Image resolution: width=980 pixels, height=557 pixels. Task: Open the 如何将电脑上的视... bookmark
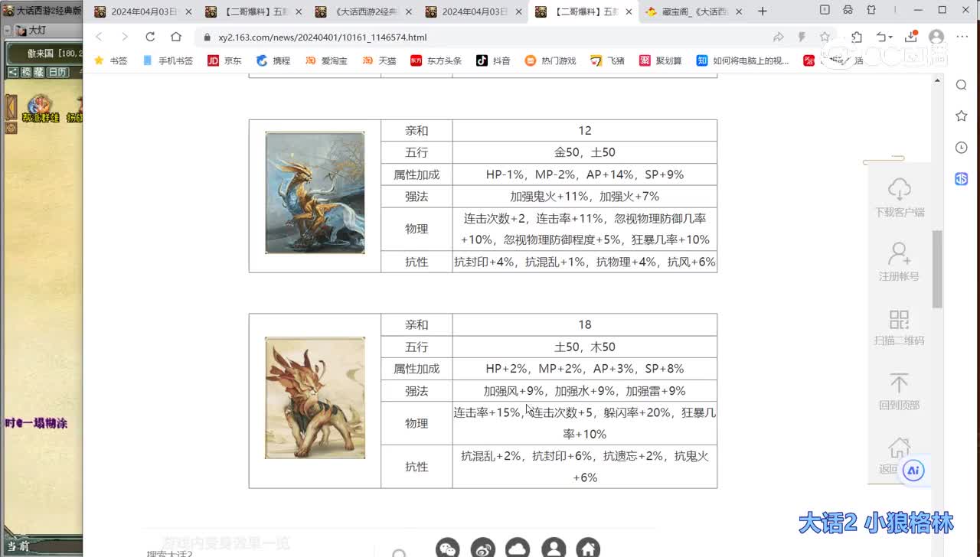743,60
